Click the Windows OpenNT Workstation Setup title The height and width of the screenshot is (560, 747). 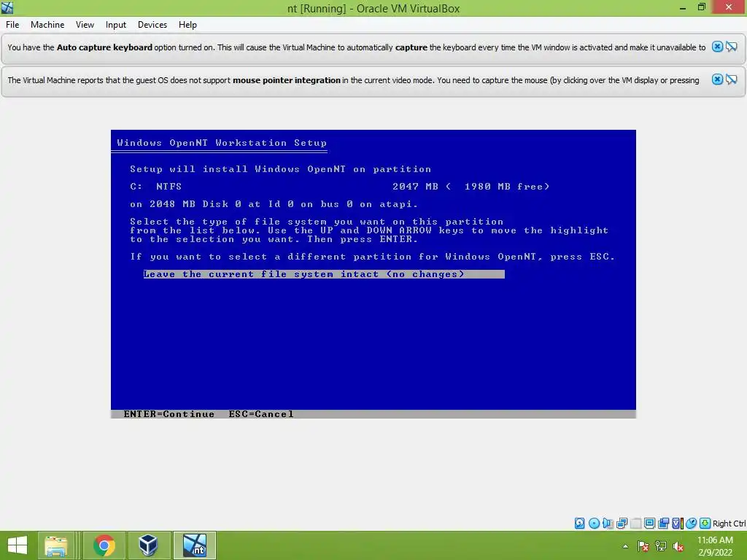pyautogui.click(x=222, y=143)
